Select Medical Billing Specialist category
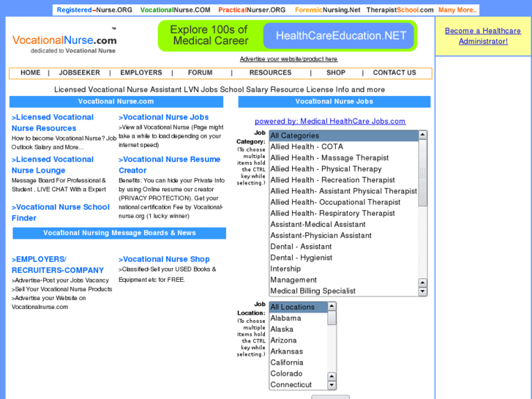532x399 pixels. click(x=344, y=291)
